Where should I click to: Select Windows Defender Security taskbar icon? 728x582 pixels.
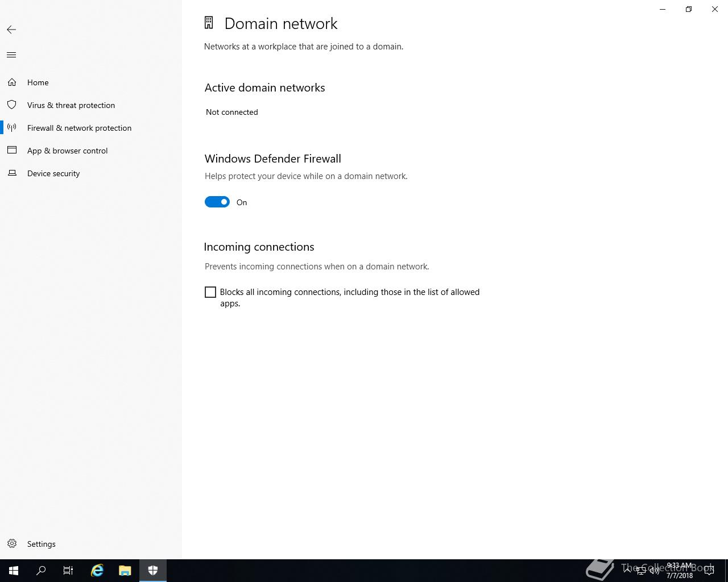[153, 571]
